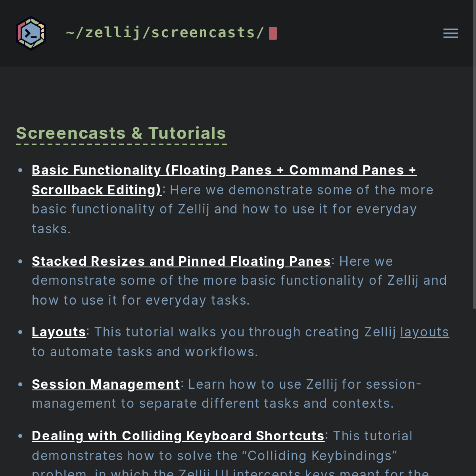Screen dimensions: 476x476
Task: Click the screencasts path segment in header
Action: [x=203, y=33]
